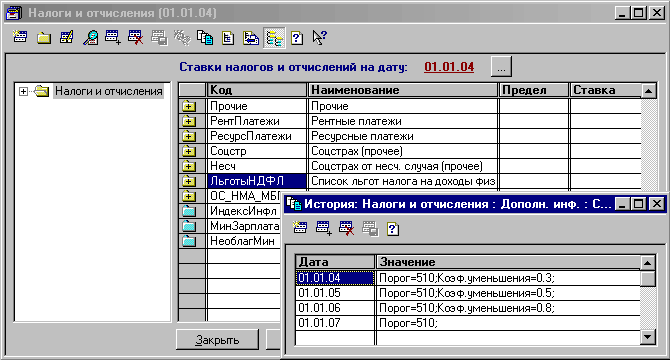Click the Наименование column header
The height and width of the screenshot is (360, 670).
pyautogui.click(x=403, y=90)
